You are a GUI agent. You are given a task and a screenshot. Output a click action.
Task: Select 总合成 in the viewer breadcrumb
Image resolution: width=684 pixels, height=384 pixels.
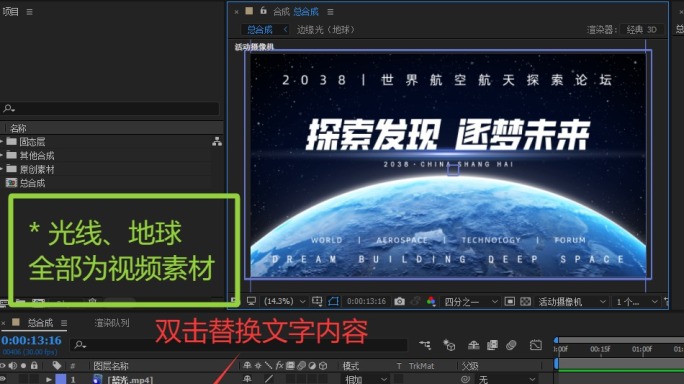pos(260,30)
